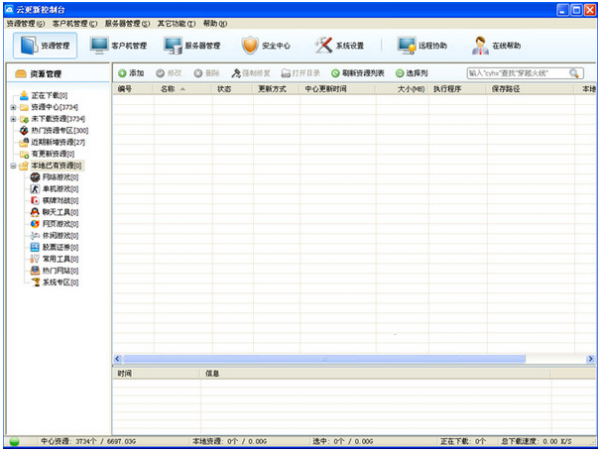Click 中心资源 3734个 status text
600x452 pixels.
88,442
